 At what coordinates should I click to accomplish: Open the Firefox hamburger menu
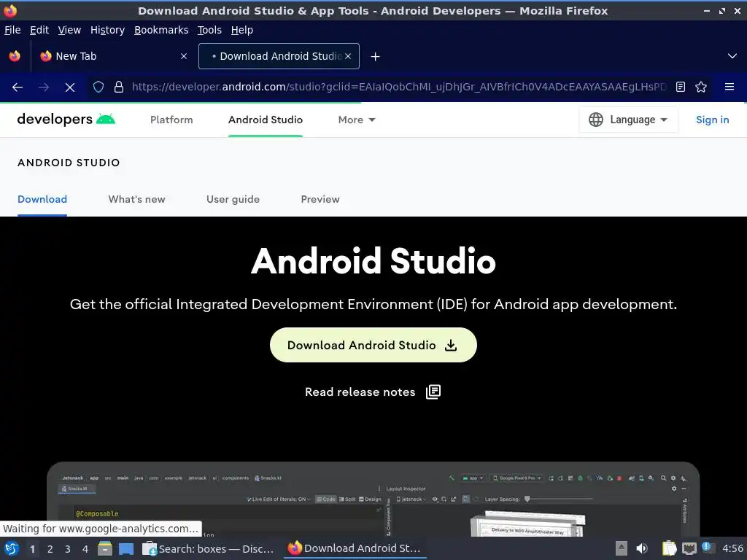(729, 87)
